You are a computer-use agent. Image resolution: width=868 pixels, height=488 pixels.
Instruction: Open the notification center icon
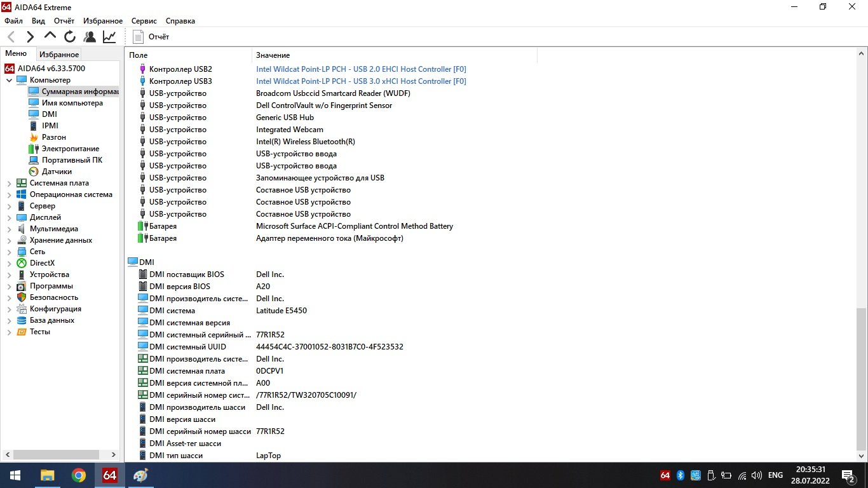pos(850,475)
